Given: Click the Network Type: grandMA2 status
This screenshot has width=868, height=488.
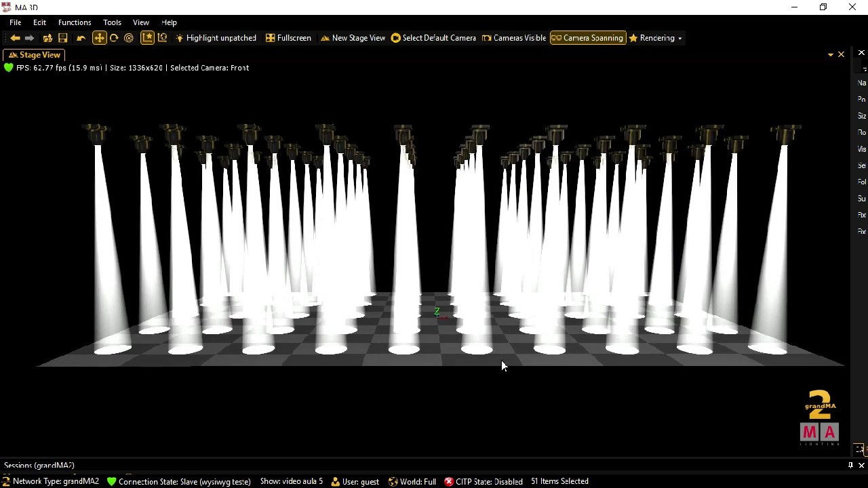Looking at the screenshot, I should tap(56, 481).
